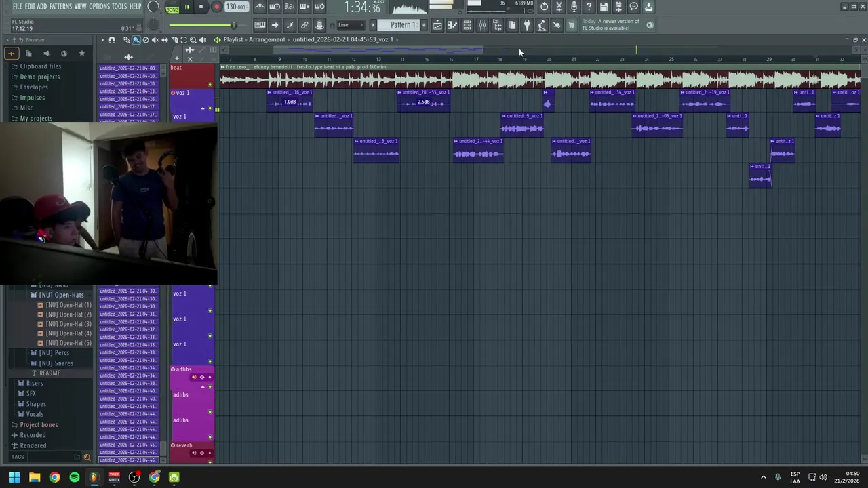Click the plus button next to Pattern 1

click(424, 25)
